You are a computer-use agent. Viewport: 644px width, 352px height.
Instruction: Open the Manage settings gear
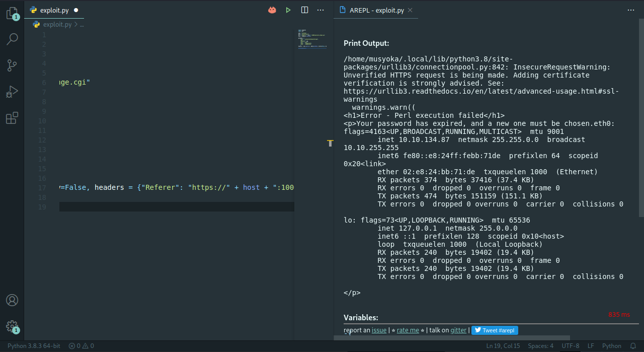click(12, 327)
